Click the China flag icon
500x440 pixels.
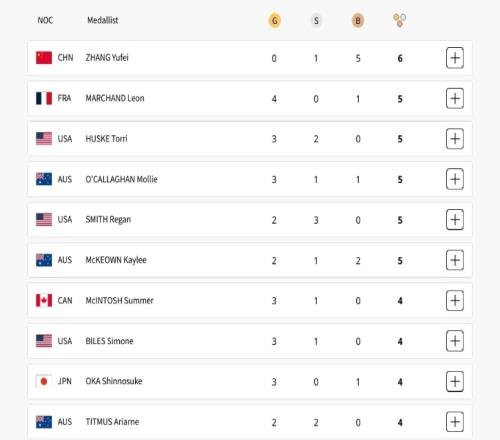pos(44,58)
